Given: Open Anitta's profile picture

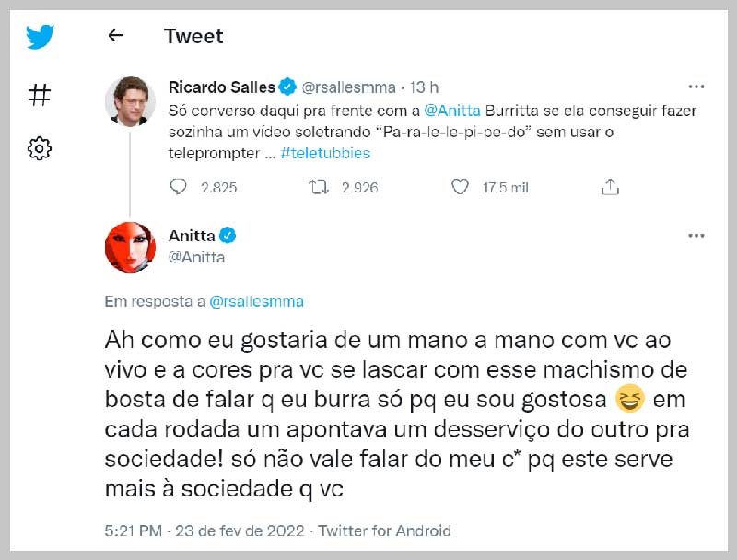Looking at the screenshot, I should click(x=130, y=247).
